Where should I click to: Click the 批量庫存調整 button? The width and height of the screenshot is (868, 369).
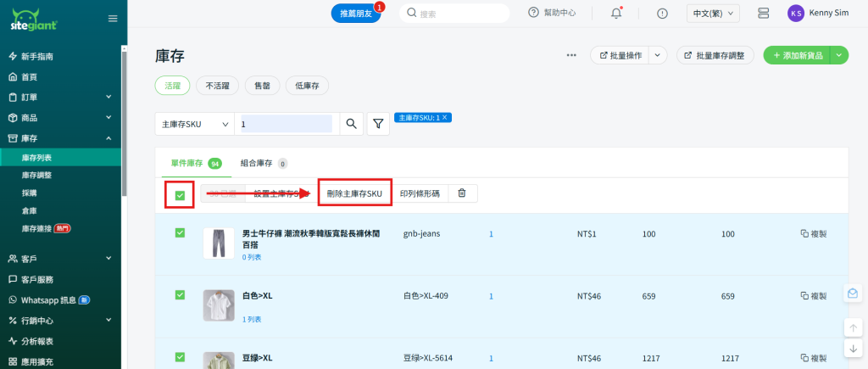click(715, 55)
